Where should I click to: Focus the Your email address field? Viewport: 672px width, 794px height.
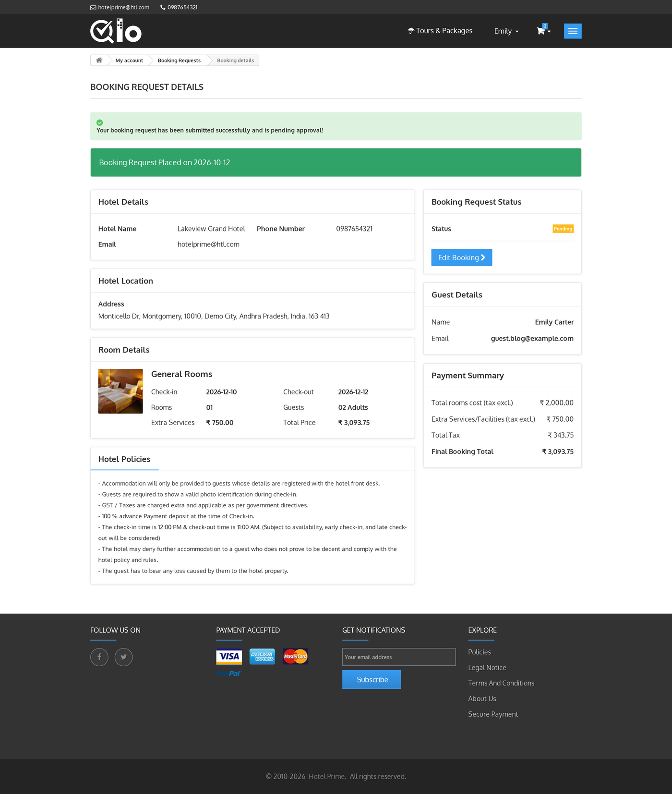point(399,657)
